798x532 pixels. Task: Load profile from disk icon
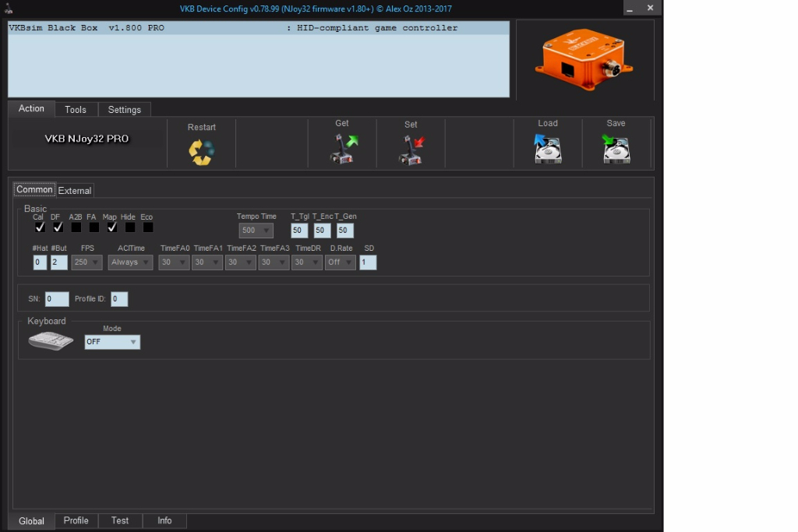click(x=548, y=149)
